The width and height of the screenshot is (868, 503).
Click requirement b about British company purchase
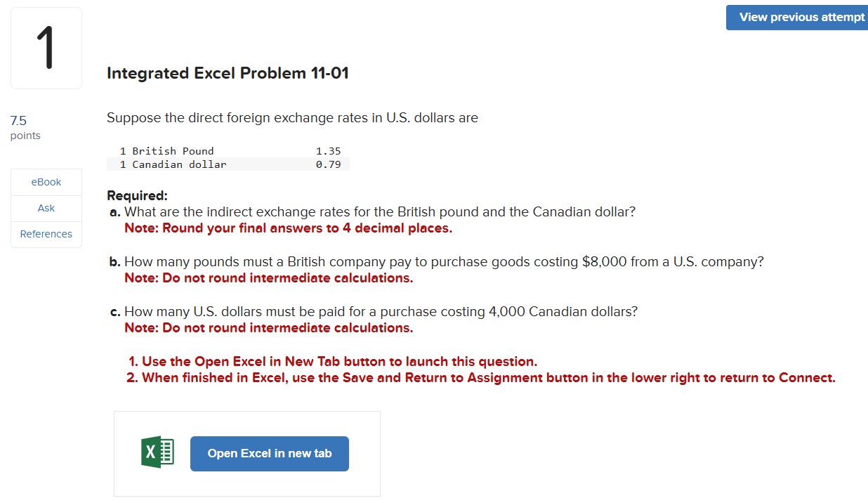click(x=442, y=261)
